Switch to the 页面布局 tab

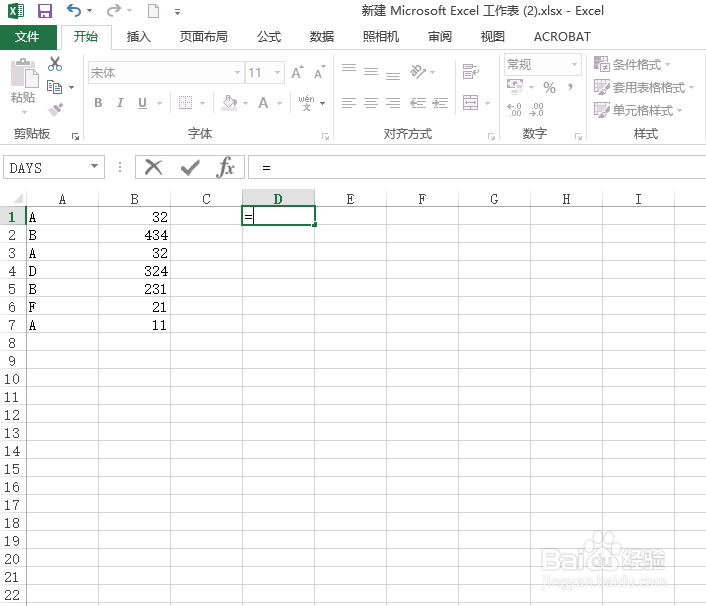204,36
